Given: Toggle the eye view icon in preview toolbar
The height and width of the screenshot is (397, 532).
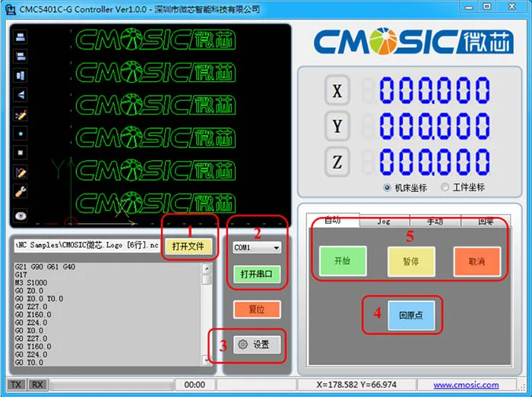Looking at the screenshot, I should (21, 216).
